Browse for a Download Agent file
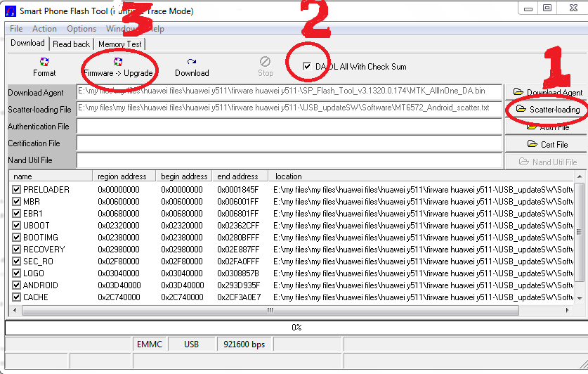The width and height of the screenshot is (588, 374). tap(547, 93)
